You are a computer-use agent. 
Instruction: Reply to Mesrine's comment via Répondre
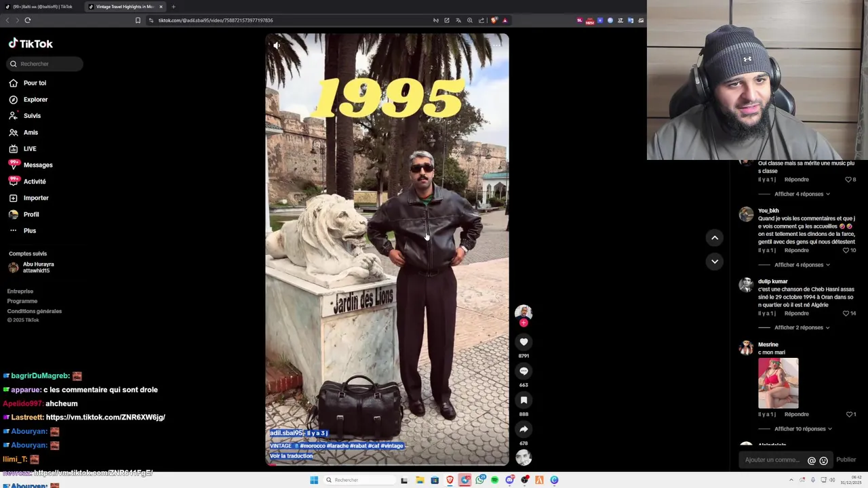tap(797, 414)
